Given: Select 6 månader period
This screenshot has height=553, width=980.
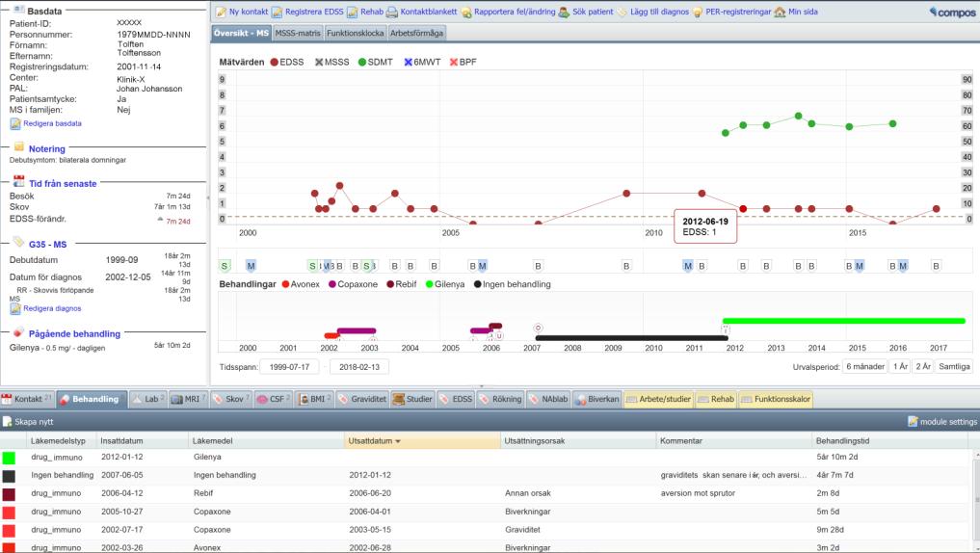Looking at the screenshot, I should (x=865, y=367).
